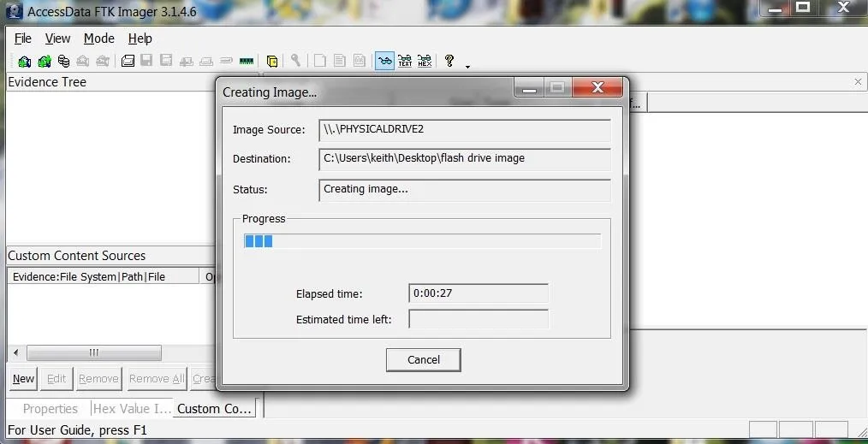This screenshot has height=444, width=868.
Task: Switch to the Properties tab
Action: (x=51, y=409)
